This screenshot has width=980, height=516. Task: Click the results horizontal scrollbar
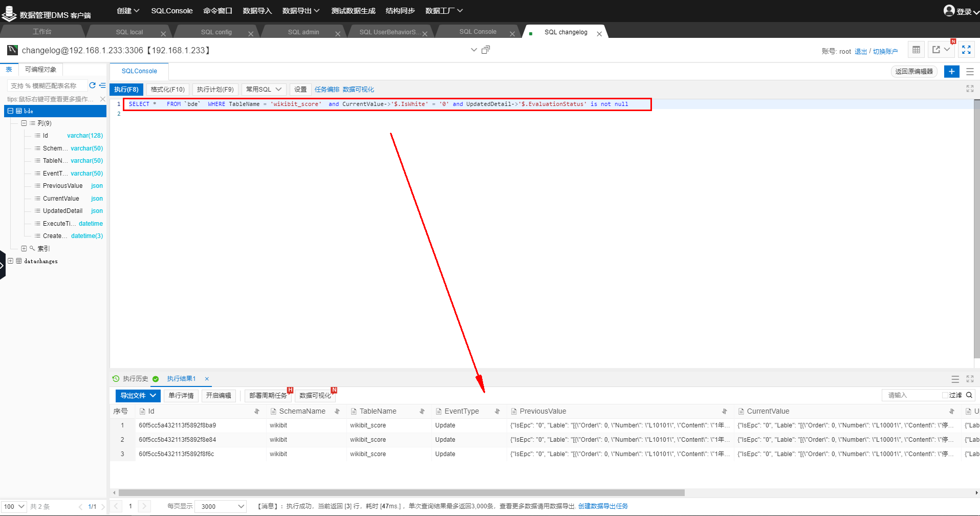point(402,493)
